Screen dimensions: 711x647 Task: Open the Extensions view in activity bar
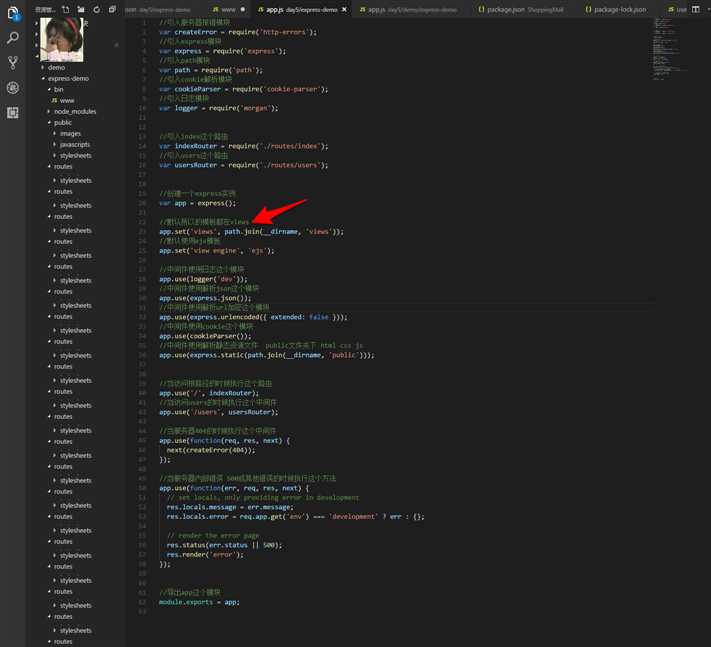click(x=13, y=112)
